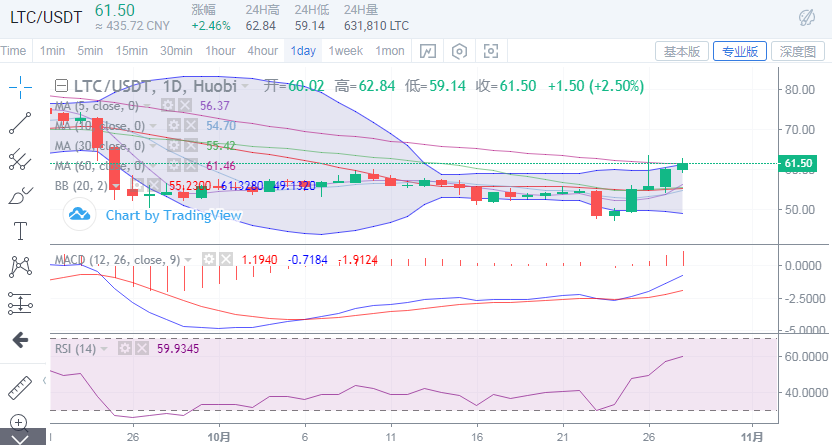
Task: Open the indicators chart icon in toolbar
Action: coord(428,51)
